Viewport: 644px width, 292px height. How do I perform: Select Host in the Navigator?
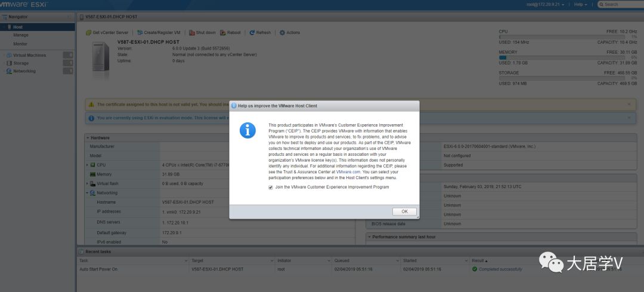click(x=38, y=27)
